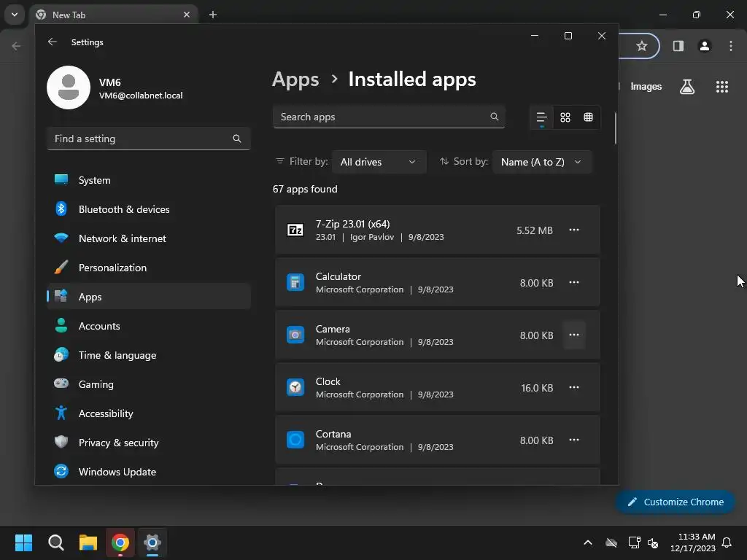Open the more options for Calculator
This screenshot has width=747, height=560.
(x=574, y=282)
